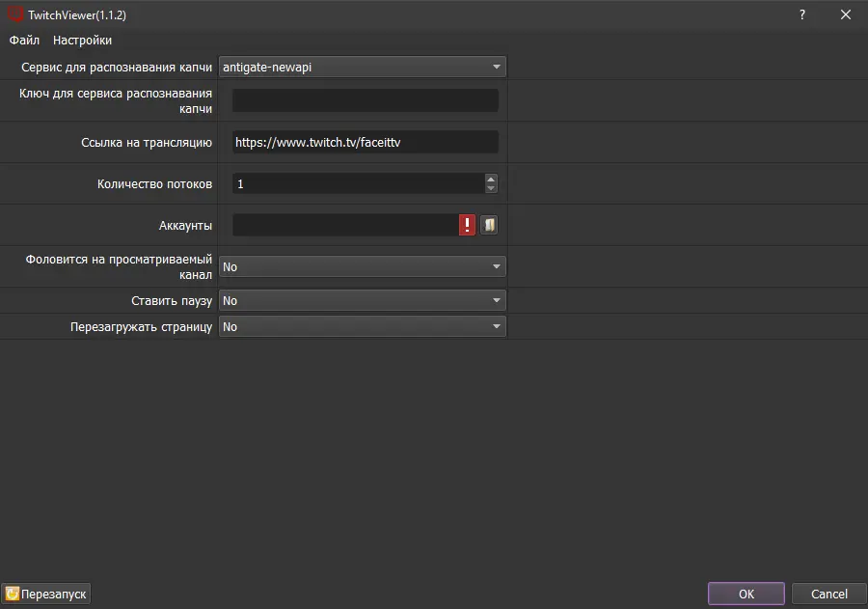
Task: Click the Перезагружать страницу label
Action: tap(141, 327)
